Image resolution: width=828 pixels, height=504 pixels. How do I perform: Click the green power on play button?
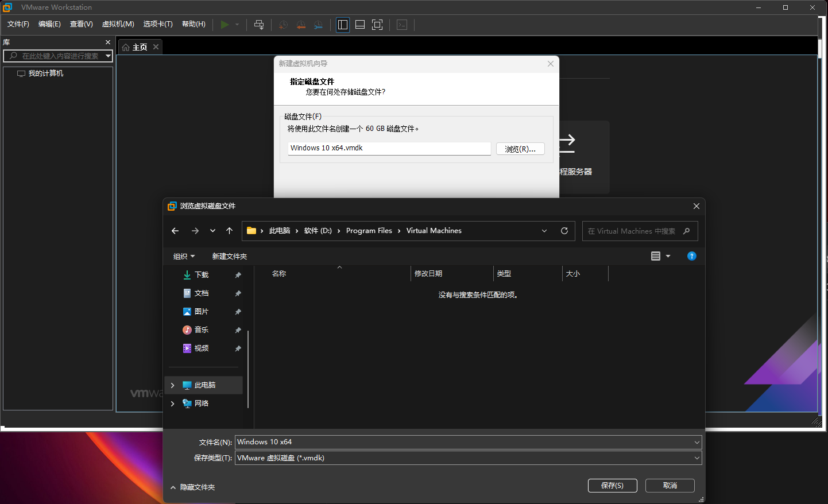tap(225, 25)
